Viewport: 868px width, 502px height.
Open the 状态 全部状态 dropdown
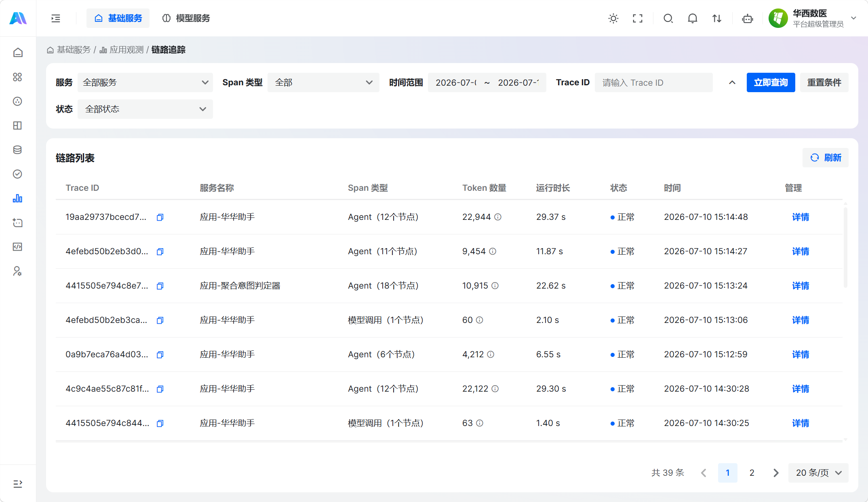click(145, 109)
